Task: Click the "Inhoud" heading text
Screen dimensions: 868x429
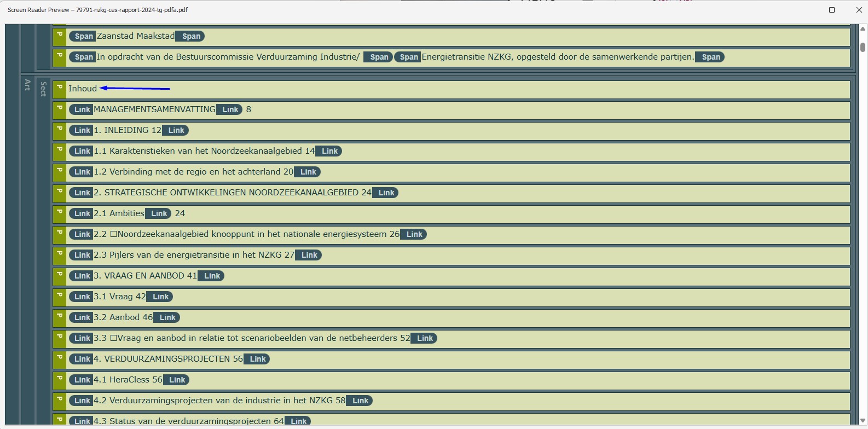Action: 83,89
